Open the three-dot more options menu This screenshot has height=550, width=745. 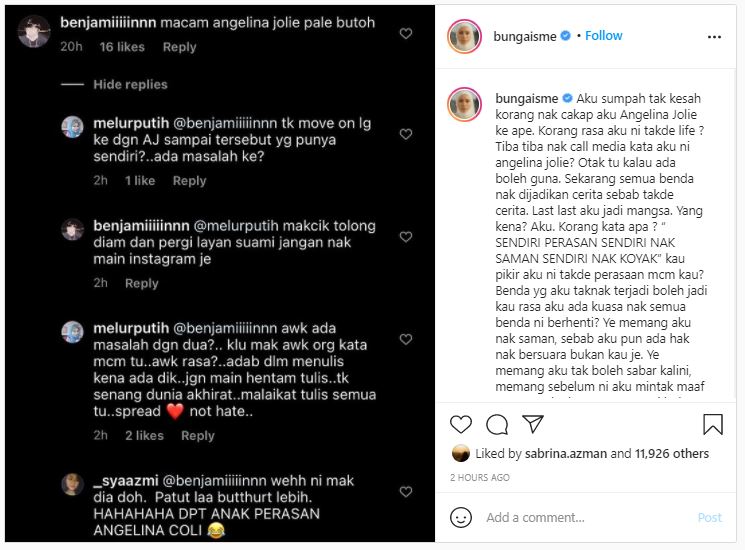click(714, 37)
